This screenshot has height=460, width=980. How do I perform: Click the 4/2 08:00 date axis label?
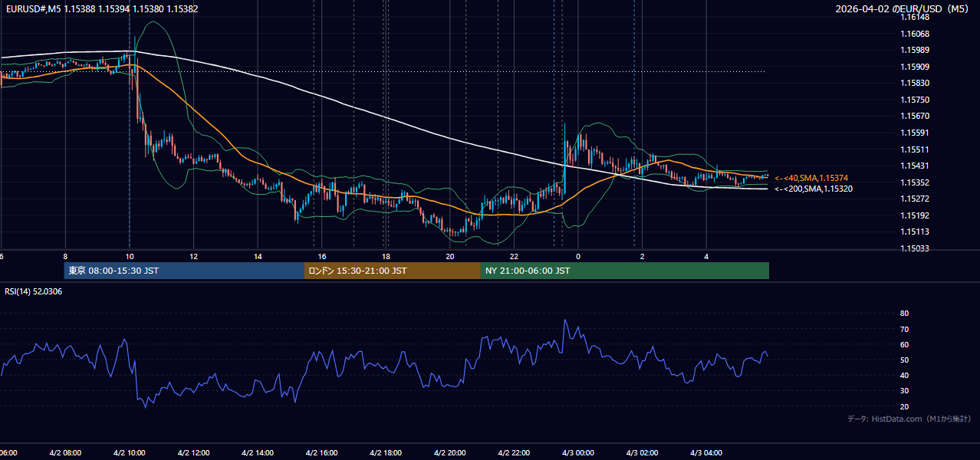tap(65, 453)
